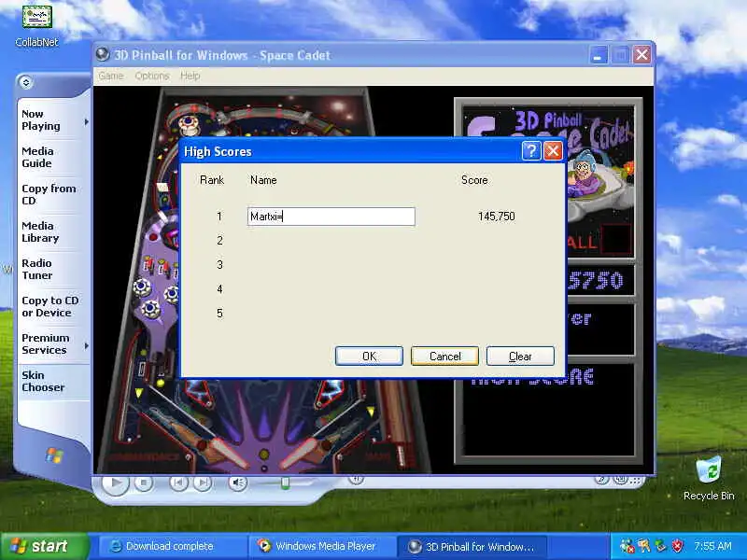Click the Play button in Media Player
The height and width of the screenshot is (560, 747).
pos(115,483)
